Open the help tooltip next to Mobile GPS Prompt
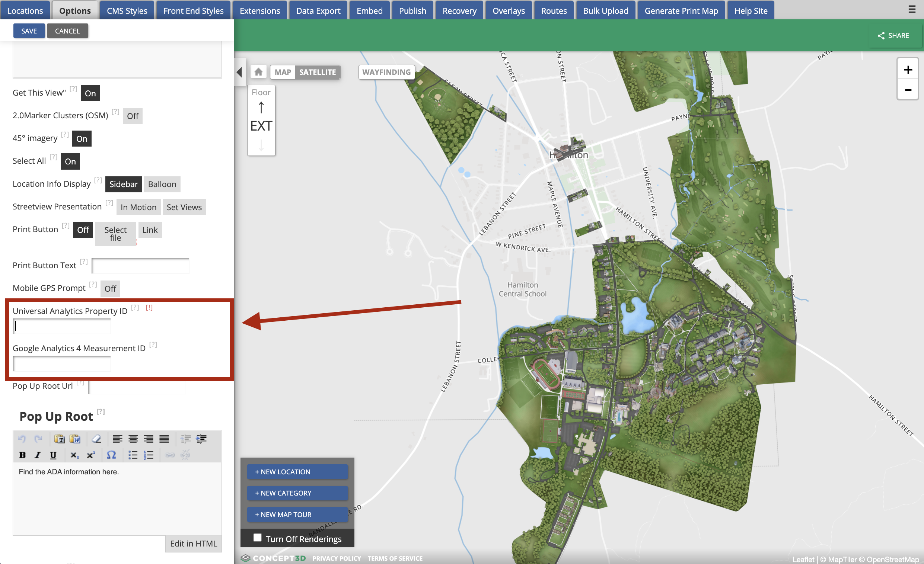Image resolution: width=924 pixels, height=564 pixels. point(93,285)
